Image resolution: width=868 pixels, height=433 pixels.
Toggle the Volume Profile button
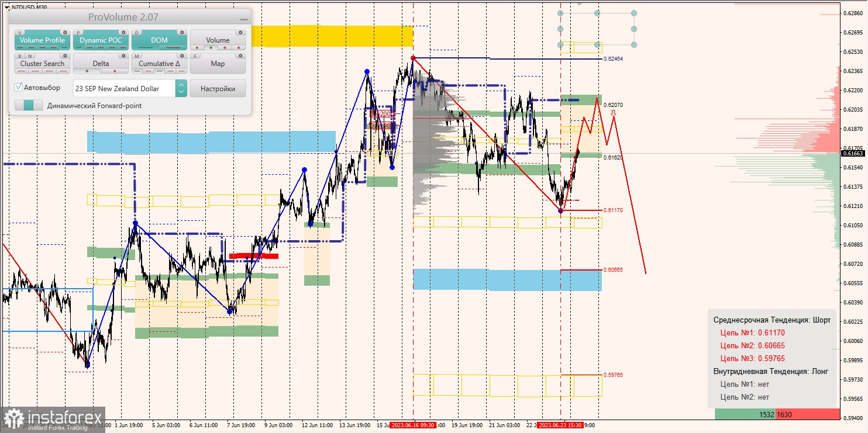42,40
